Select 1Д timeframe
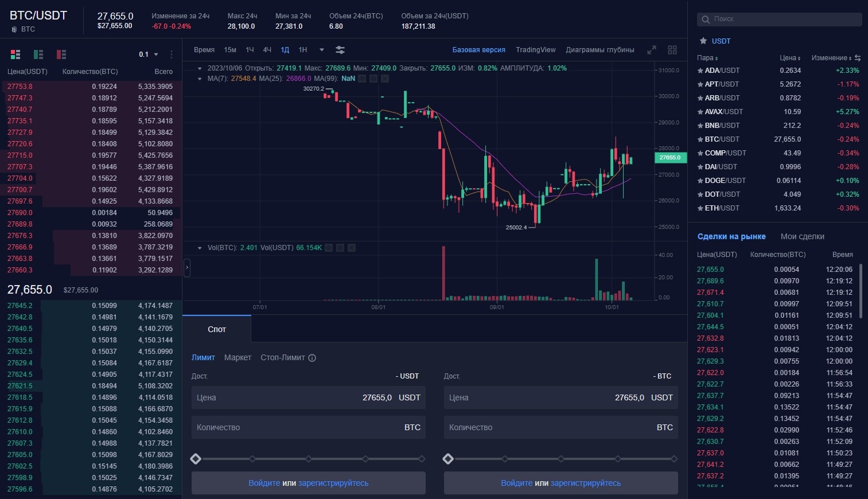868x499 pixels. point(285,50)
